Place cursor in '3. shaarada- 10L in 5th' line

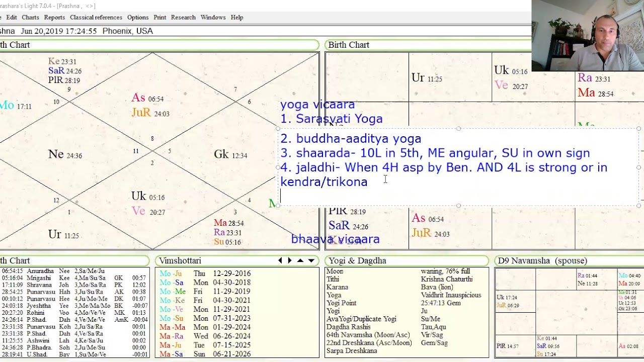[435, 153]
